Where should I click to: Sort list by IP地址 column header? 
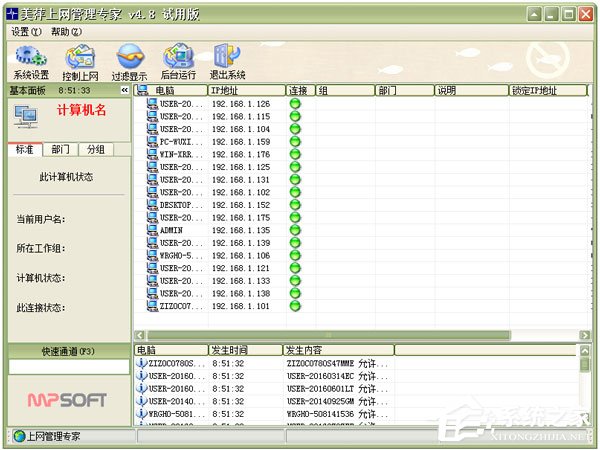point(244,90)
